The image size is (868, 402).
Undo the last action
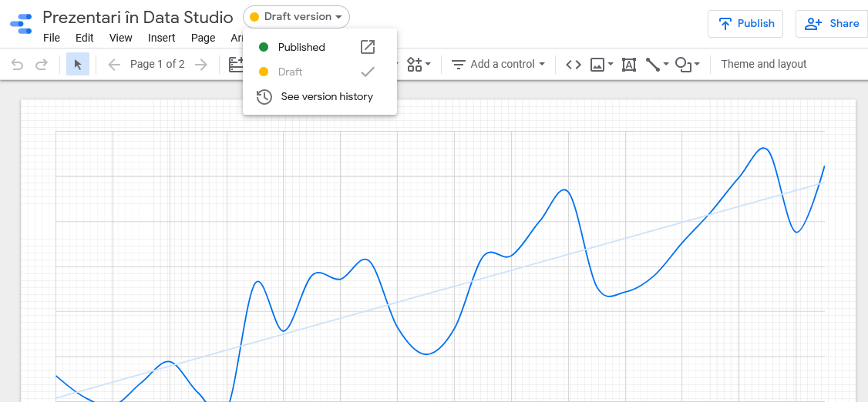click(17, 65)
